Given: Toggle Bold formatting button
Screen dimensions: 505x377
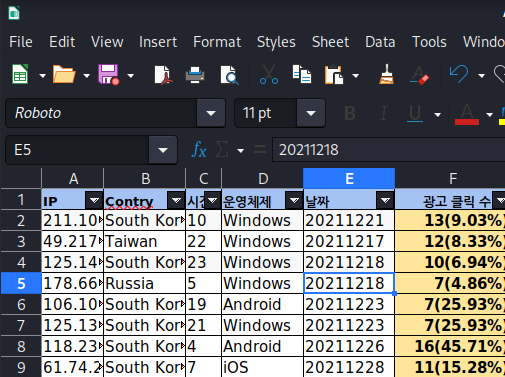Looking at the screenshot, I should (350, 113).
